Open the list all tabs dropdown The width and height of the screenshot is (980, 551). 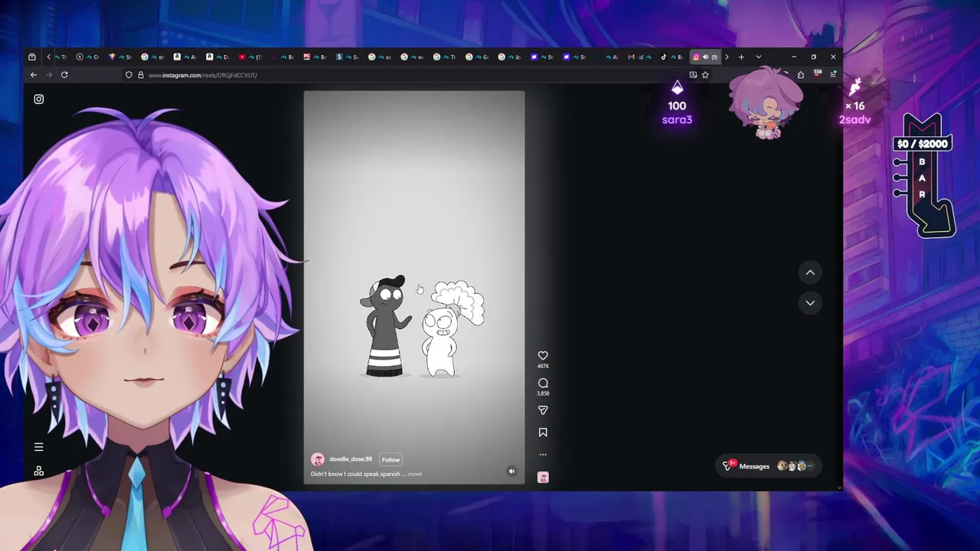coord(759,57)
